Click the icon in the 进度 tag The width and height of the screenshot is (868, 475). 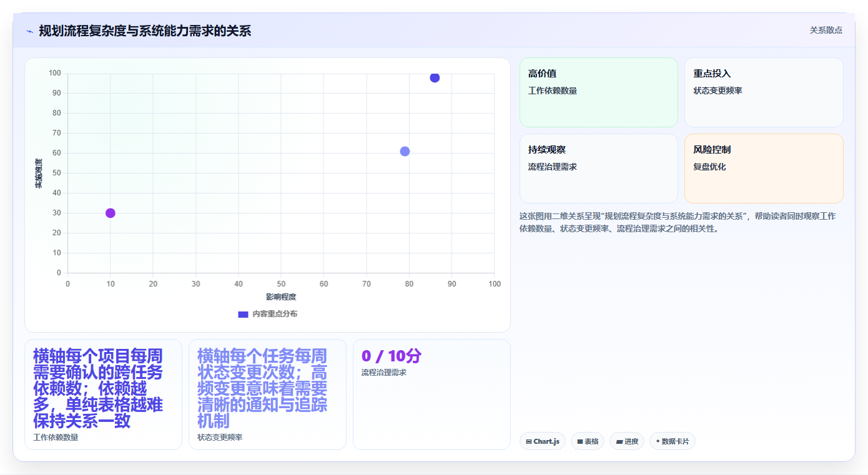[x=619, y=441]
